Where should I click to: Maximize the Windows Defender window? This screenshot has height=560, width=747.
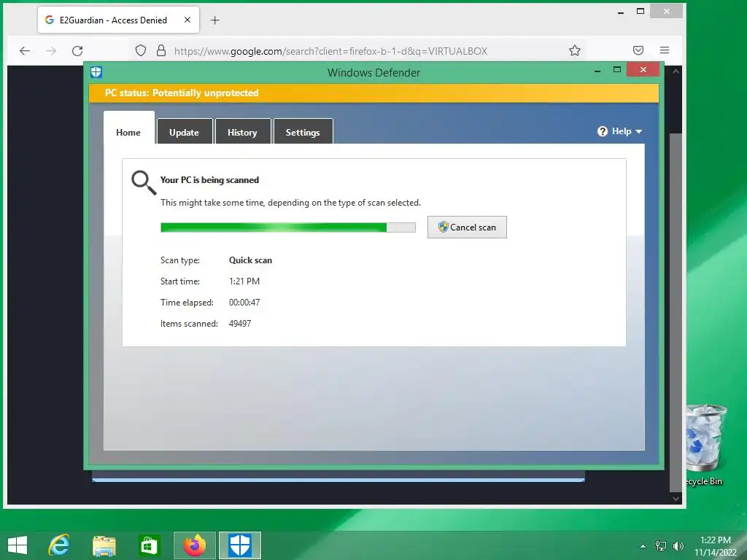[x=617, y=69]
